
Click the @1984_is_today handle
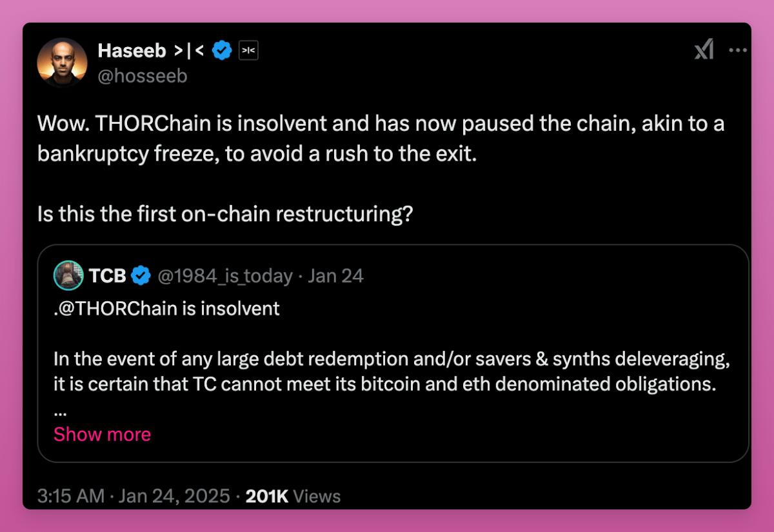click(224, 276)
